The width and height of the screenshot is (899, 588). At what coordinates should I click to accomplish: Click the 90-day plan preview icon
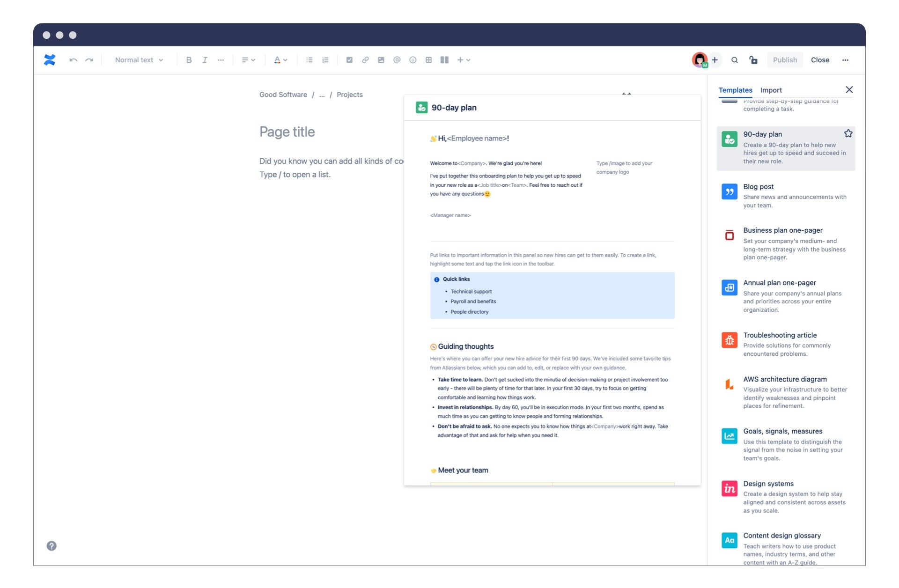[421, 108]
